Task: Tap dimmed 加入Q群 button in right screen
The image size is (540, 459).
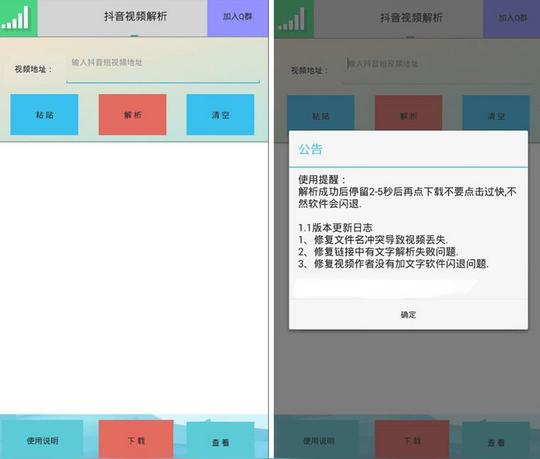Action: [x=512, y=18]
